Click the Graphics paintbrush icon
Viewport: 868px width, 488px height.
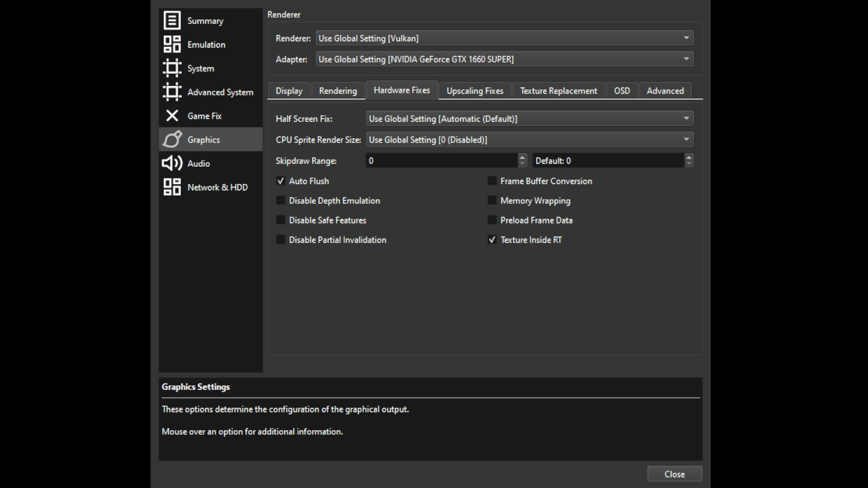(172, 140)
